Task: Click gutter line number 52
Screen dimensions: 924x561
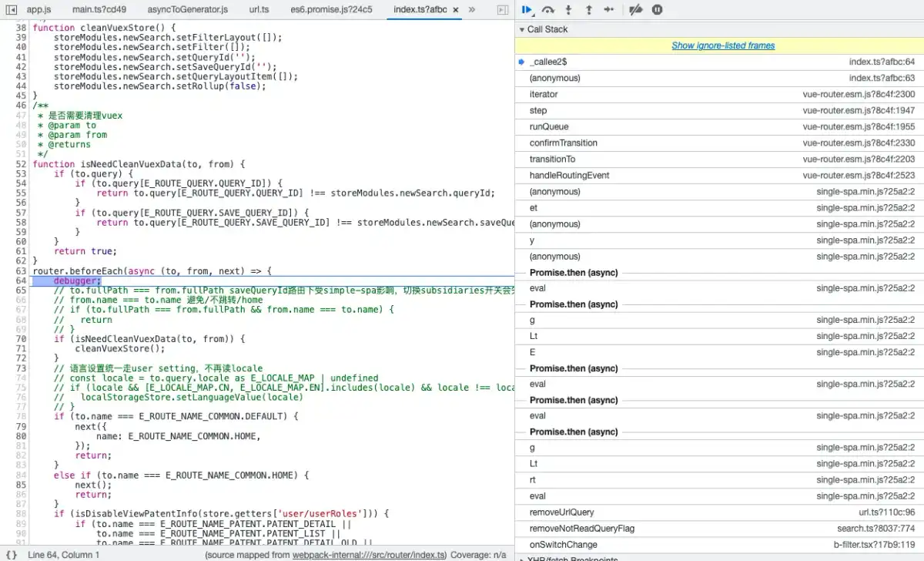Action: point(21,164)
